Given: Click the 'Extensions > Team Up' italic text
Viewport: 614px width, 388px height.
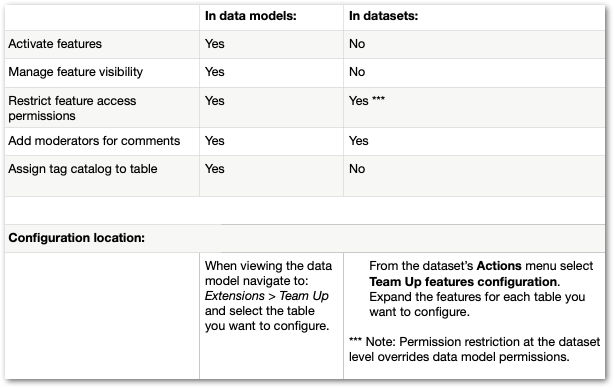Looking at the screenshot, I should coord(267,296).
